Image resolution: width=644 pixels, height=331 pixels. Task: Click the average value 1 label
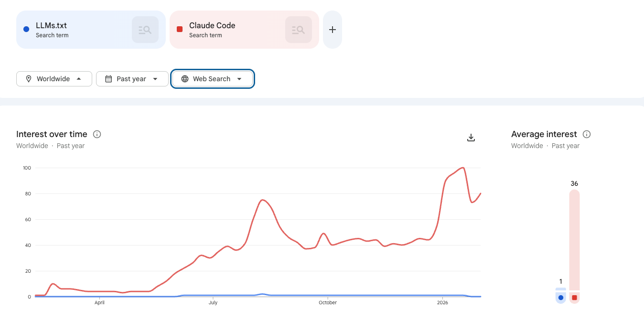561,281
